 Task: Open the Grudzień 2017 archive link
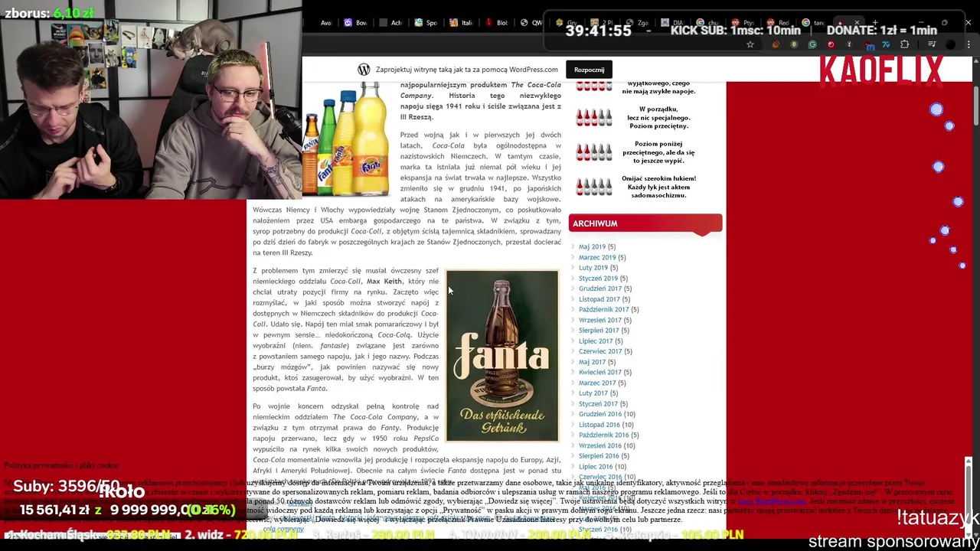pyautogui.click(x=600, y=289)
